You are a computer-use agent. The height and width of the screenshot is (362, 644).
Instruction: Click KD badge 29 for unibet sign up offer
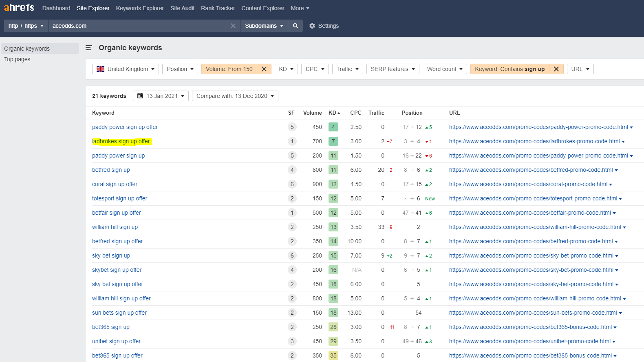click(x=333, y=341)
